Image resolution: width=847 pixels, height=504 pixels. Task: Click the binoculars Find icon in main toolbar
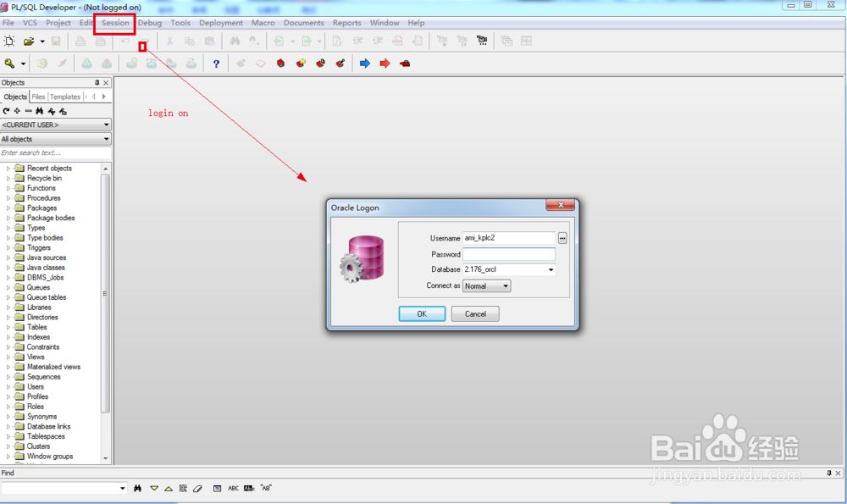[x=235, y=41]
